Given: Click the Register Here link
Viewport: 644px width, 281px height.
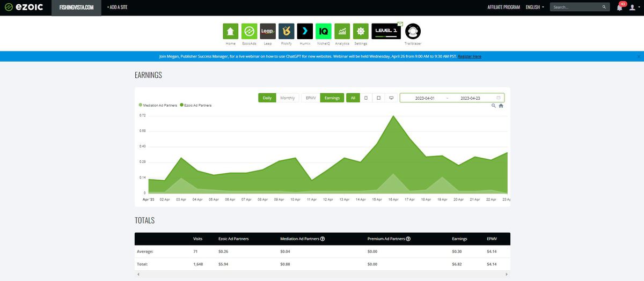Looking at the screenshot, I should coord(470,56).
